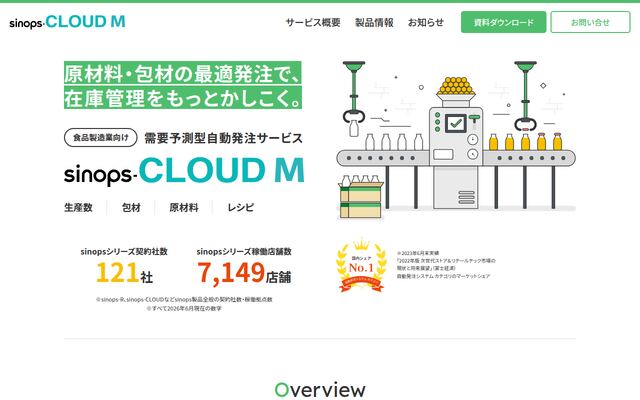Click the 需要予測型自動発注サービス subtitle
The height and width of the screenshot is (400, 640).
(x=223, y=138)
